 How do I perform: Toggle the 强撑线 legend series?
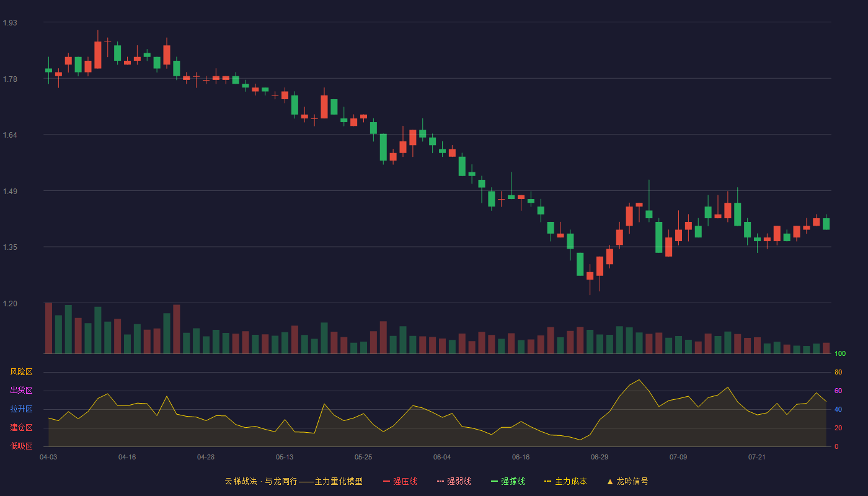[508, 481]
